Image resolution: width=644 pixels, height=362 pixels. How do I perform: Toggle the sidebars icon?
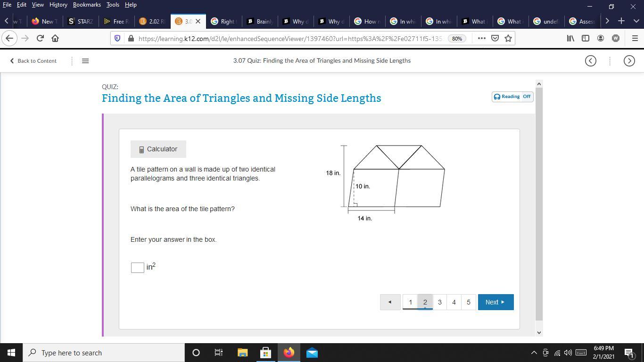click(x=586, y=38)
